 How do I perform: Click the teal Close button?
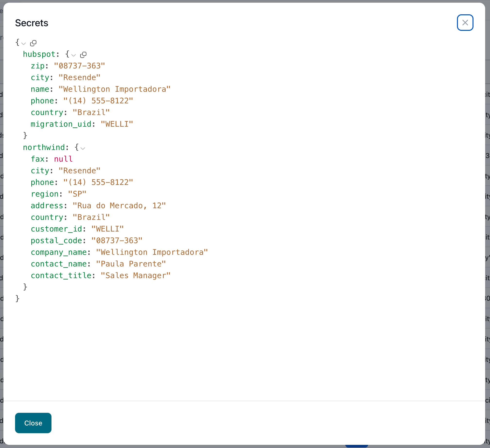(33, 423)
